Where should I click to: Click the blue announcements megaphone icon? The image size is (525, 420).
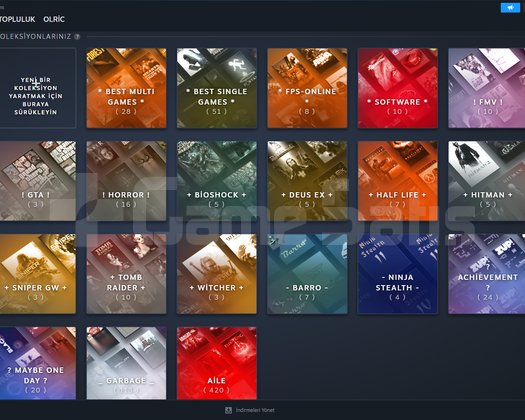(510, 7)
